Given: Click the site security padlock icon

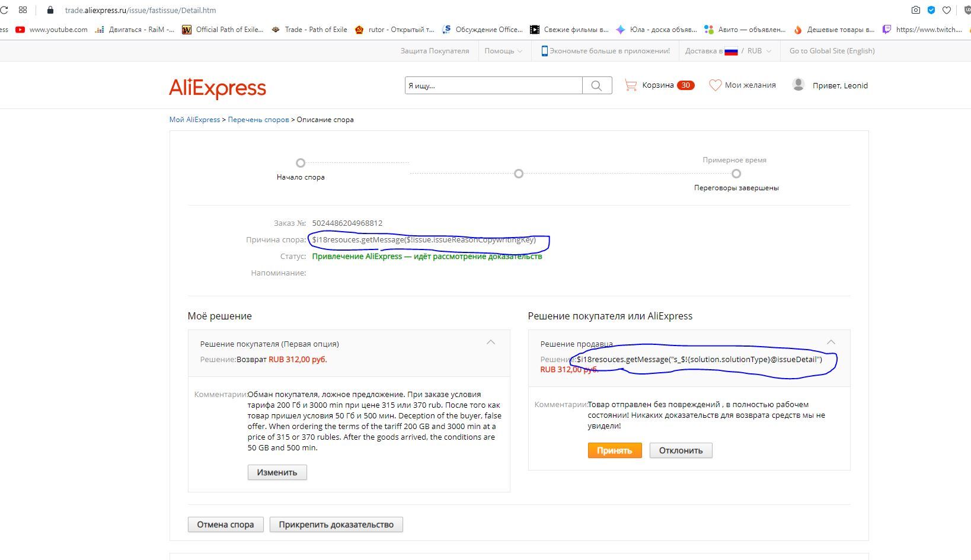Looking at the screenshot, I should point(50,10).
